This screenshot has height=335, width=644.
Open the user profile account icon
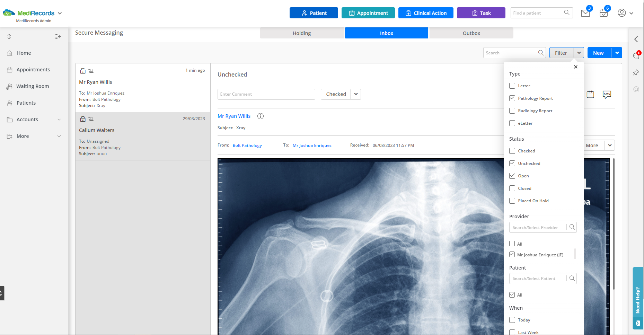click(x=622, y=13)
